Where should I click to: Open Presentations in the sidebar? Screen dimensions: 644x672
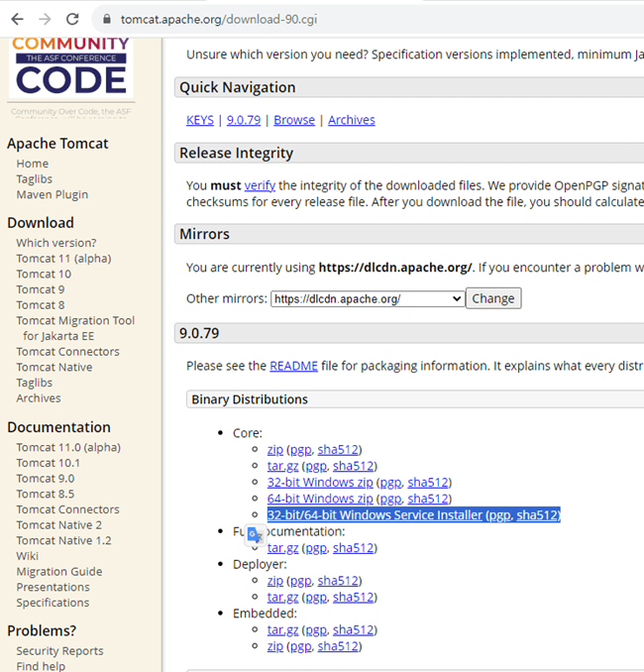pos(54,587)
